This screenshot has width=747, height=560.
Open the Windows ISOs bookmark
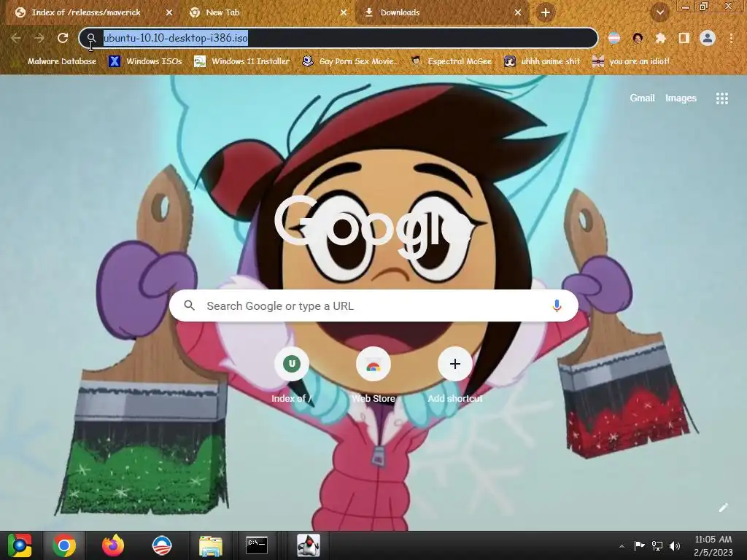tap(146, 61)
